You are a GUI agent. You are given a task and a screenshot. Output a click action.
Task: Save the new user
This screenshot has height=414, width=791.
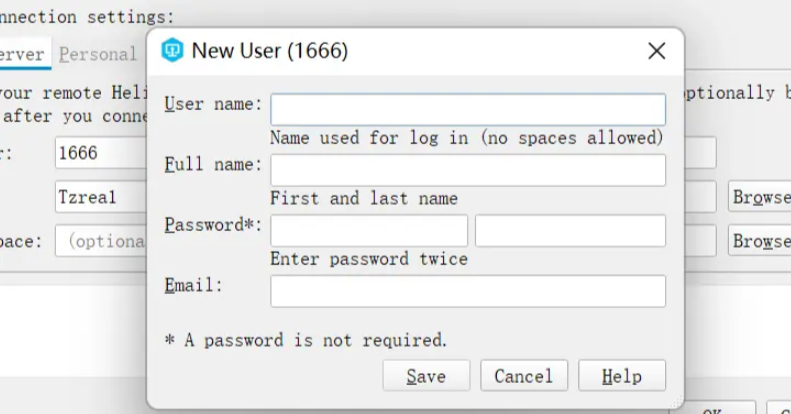coord(425,376)
